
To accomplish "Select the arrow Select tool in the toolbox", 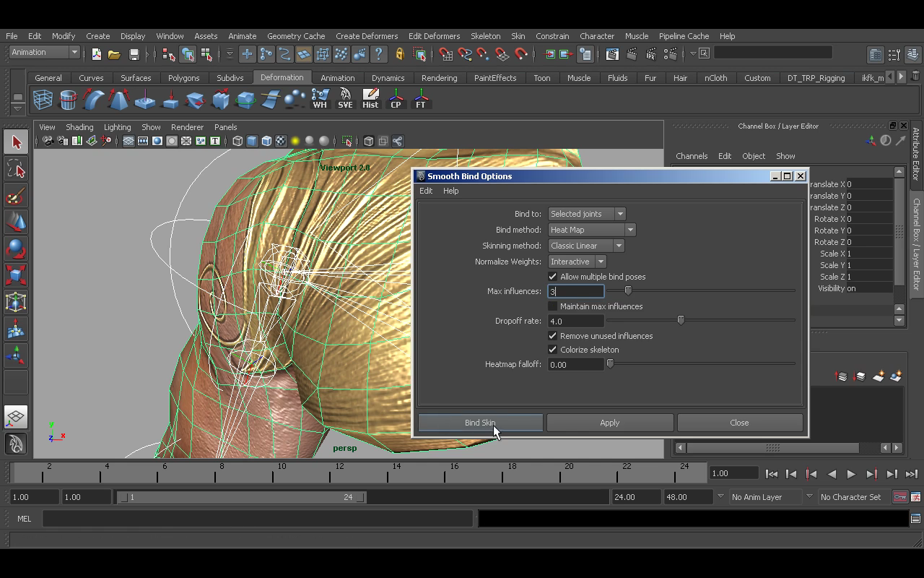I will click(16, 142).
